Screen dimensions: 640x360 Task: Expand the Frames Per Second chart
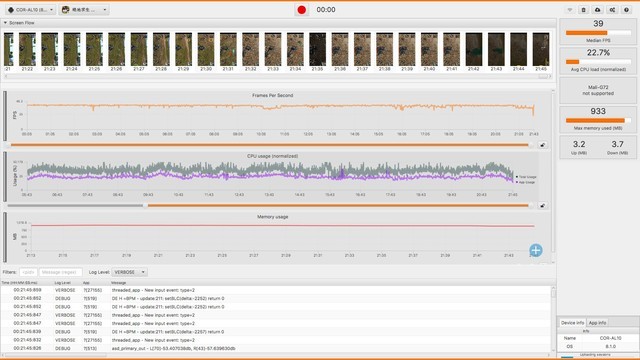tap(542, 145)
